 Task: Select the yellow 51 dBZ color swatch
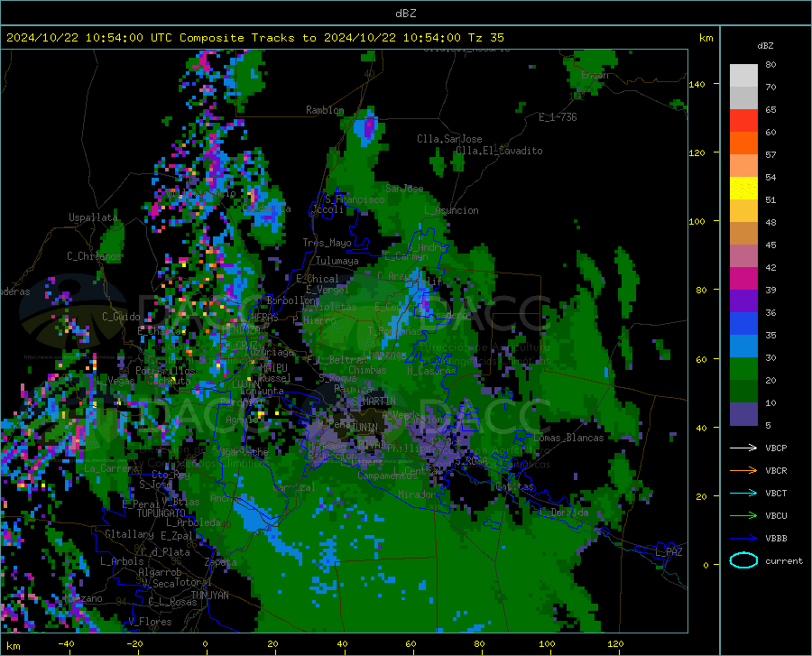(x=743, y=189)
